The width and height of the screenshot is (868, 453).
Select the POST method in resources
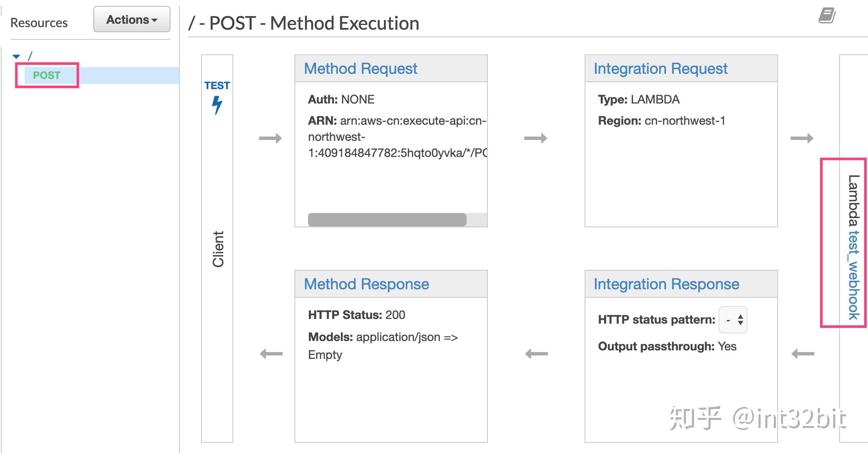47,75
